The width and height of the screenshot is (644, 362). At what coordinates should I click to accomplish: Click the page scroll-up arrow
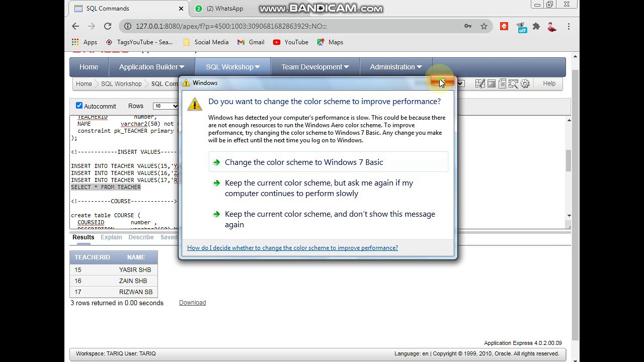576,56
